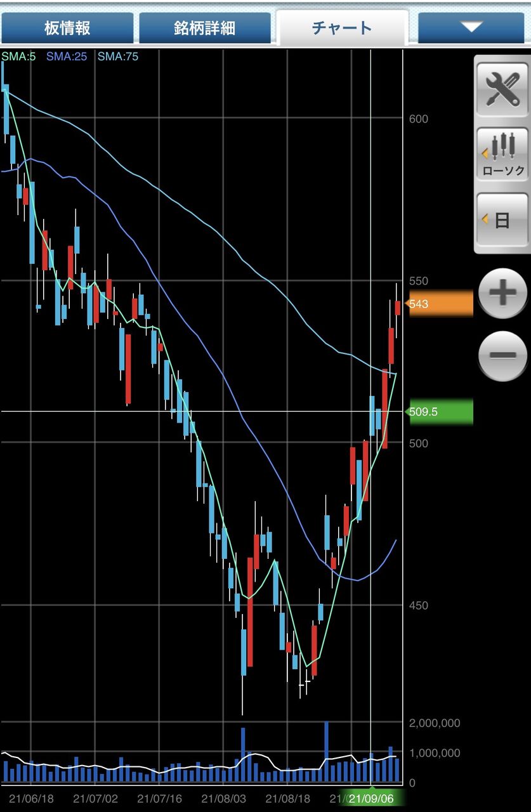The image size is (531, 812).
Task: Tap the 600 price axis label
Action: [x=419, y=119]
